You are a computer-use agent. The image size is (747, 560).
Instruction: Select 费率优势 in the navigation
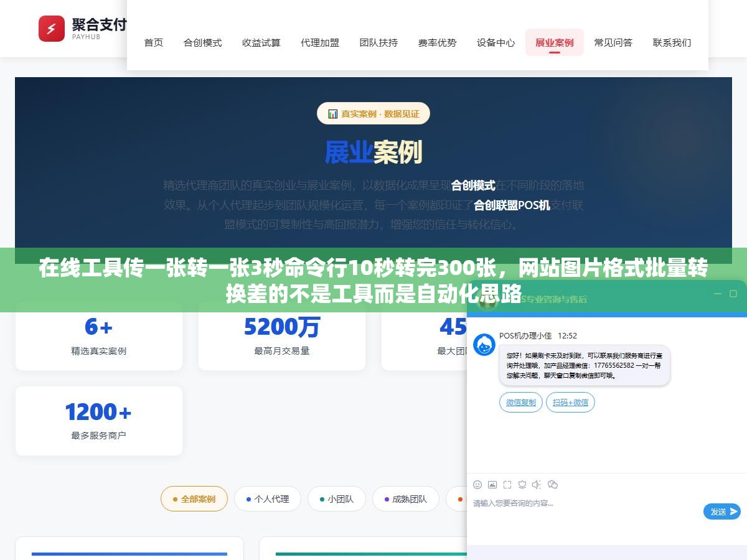(x=437, y=42)
